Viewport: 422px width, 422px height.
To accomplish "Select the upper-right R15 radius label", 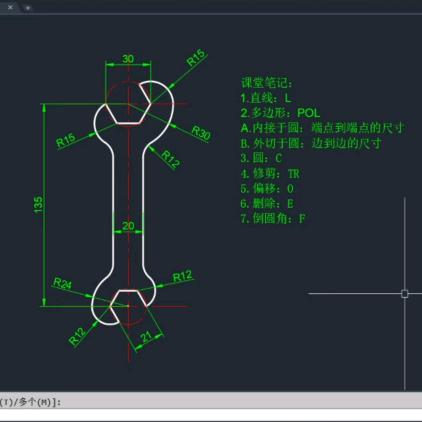I will pos(196,57).
